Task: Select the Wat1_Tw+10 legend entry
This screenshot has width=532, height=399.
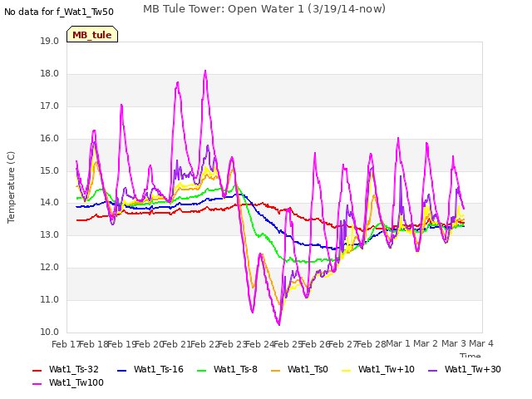Action: 378,369
